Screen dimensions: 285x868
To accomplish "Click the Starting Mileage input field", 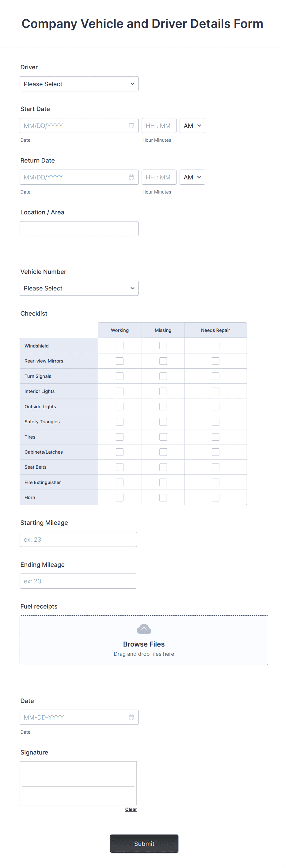I will (x=78, y=539).
